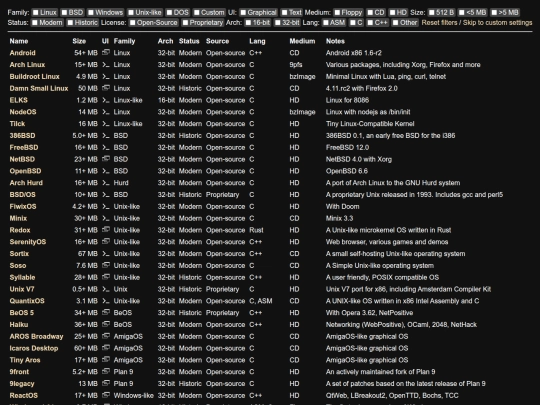Click graphical UI icon in NetBSD row
The width and height of the screenshot is (540, 405).
coord(106,159)
